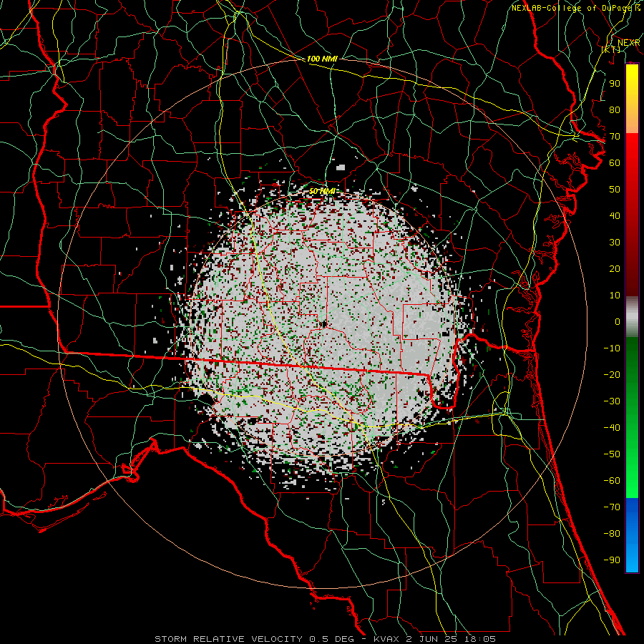Click the 50 NMI range ring label
The width and height of the screenshot is (644, 644).
[322, 191]
